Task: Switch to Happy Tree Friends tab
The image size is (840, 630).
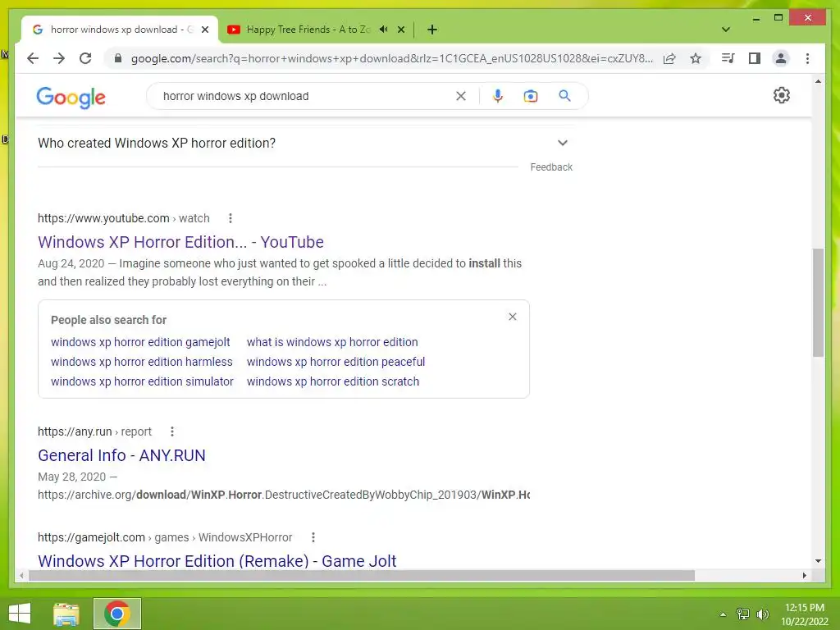Action: (x=308, y=30)
